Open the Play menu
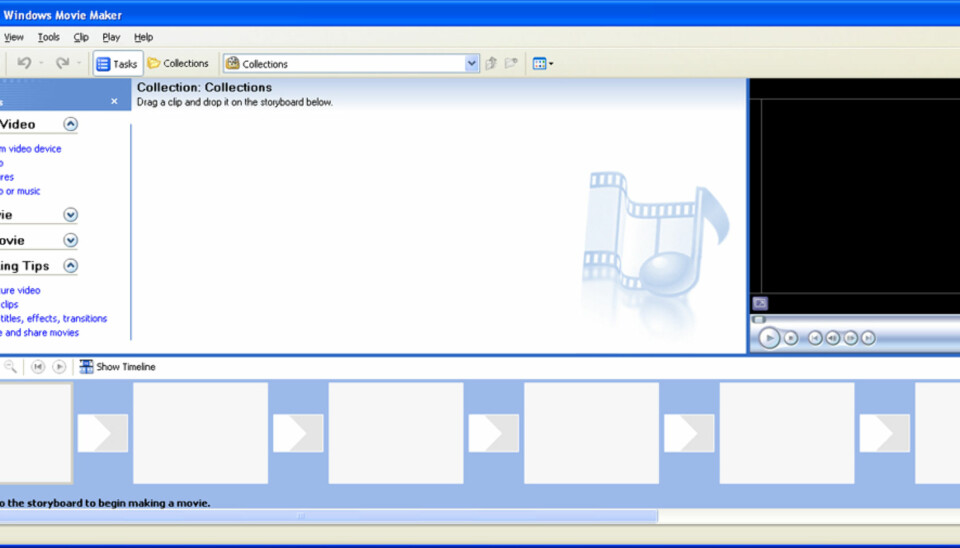Image resolution: width=960 pixels, height=548 pixels. (111, 37)
